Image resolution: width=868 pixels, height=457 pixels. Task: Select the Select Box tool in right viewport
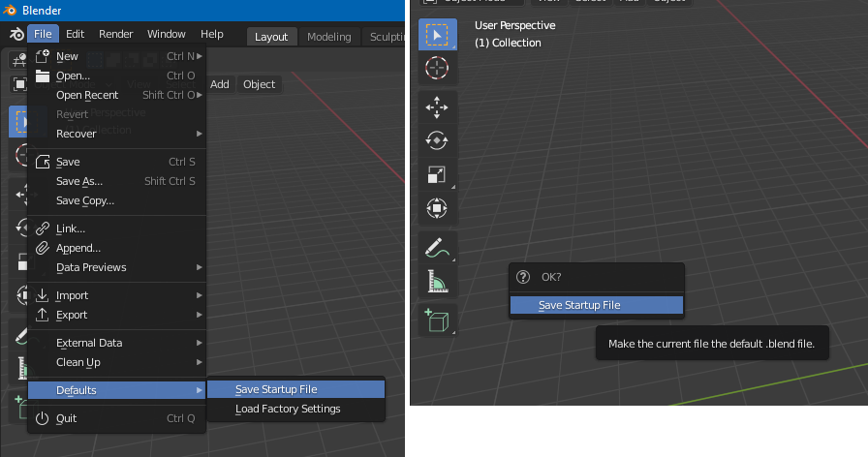tap(437, 35)
